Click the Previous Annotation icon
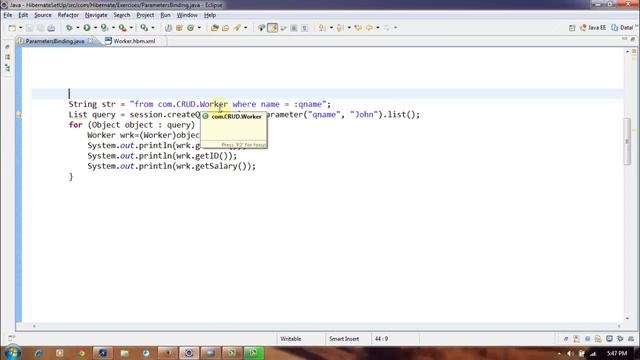The width and height of the screenshot is (640, 360). point(340,28)
